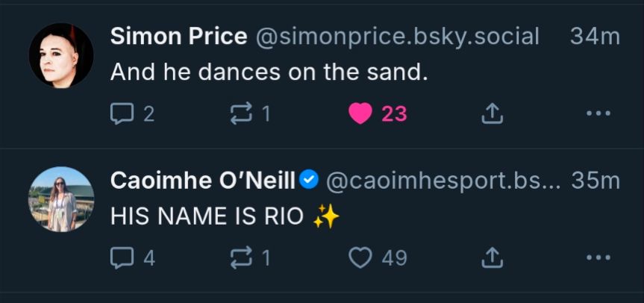Like Caoimhe O'Neill's post with 49 likes
Image resolution: width=644 pixels, height=303 pixels.
[x=361, y=258]
